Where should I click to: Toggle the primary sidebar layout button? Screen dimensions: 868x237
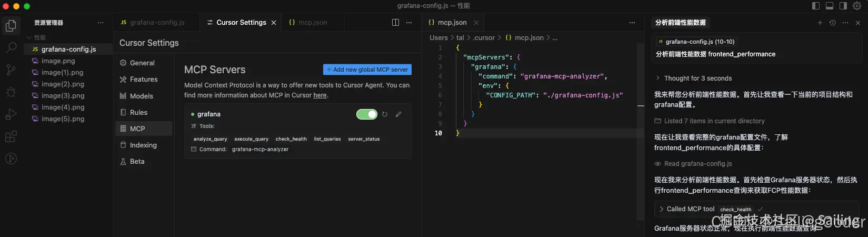click(816, 6)
